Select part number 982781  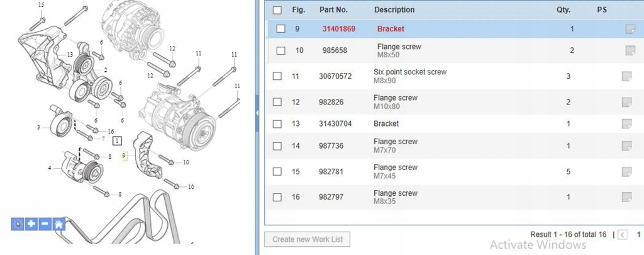click(x=331, y=171)
